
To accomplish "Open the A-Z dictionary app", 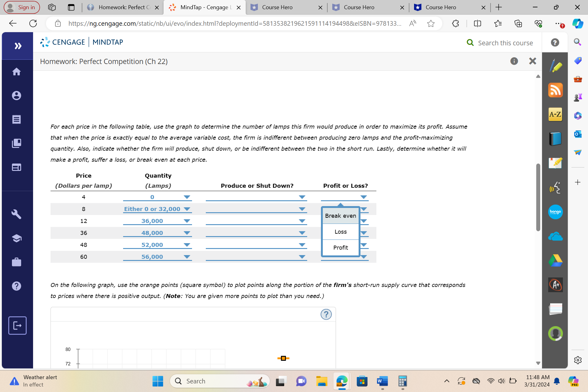I will [x=555, y=114].
